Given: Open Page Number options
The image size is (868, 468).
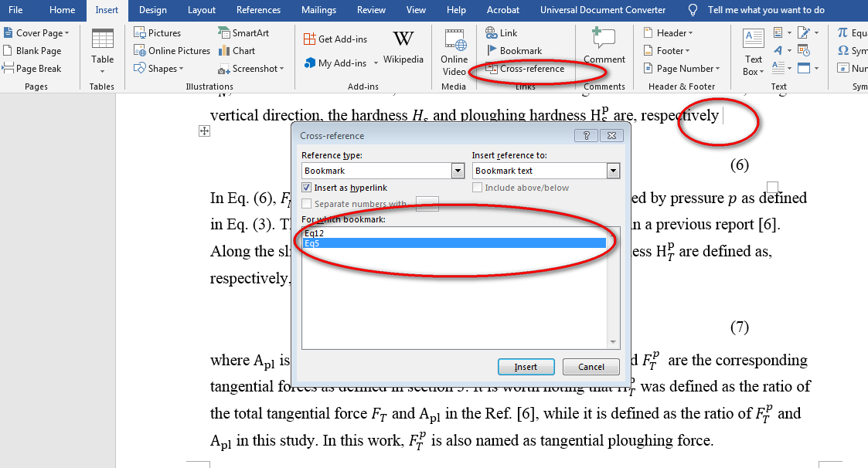Looking at the screenshot, I should [x=682, y=69].
